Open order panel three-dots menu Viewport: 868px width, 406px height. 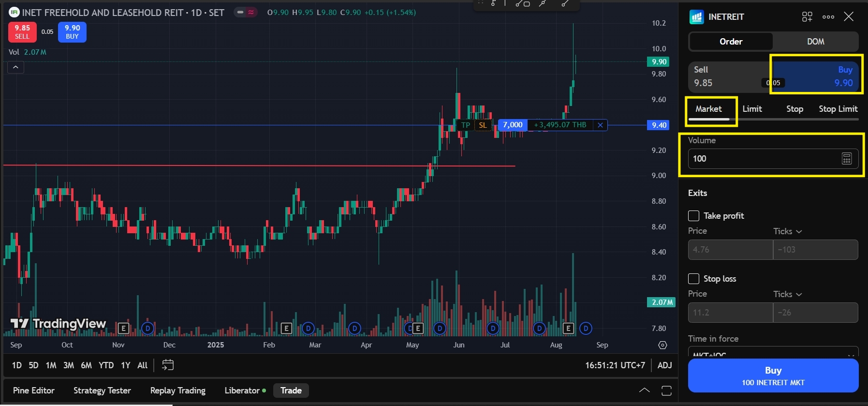[x=828, y=17]
